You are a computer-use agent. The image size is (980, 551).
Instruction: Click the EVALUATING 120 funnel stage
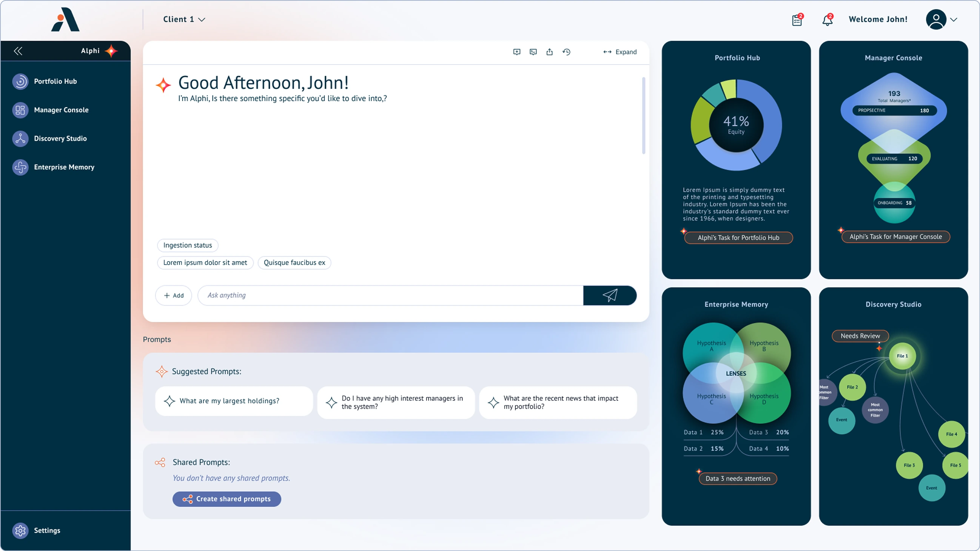tap(894, 159)
